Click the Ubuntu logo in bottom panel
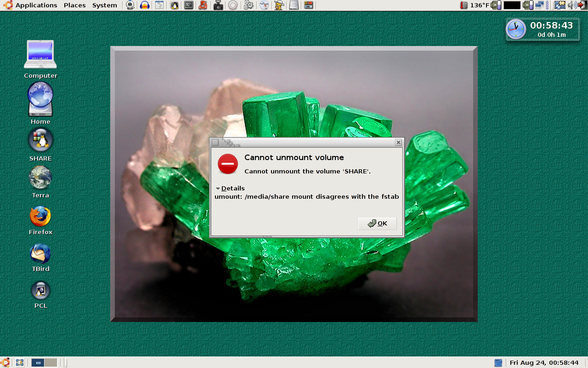 pos(6,362)
